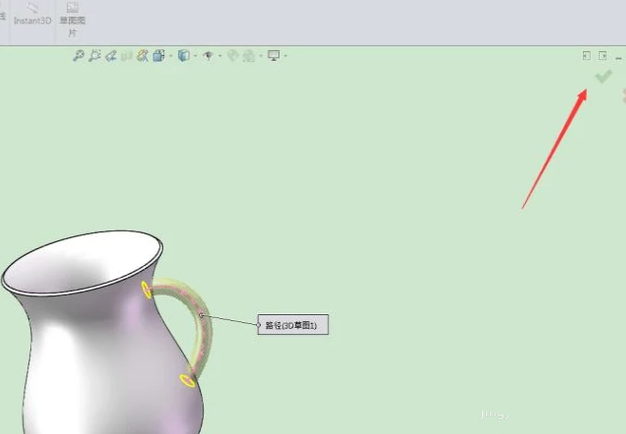Click the left panel-collapse icon at top right
This screenshot has height=434, width=626.
[x=586, y=55]
